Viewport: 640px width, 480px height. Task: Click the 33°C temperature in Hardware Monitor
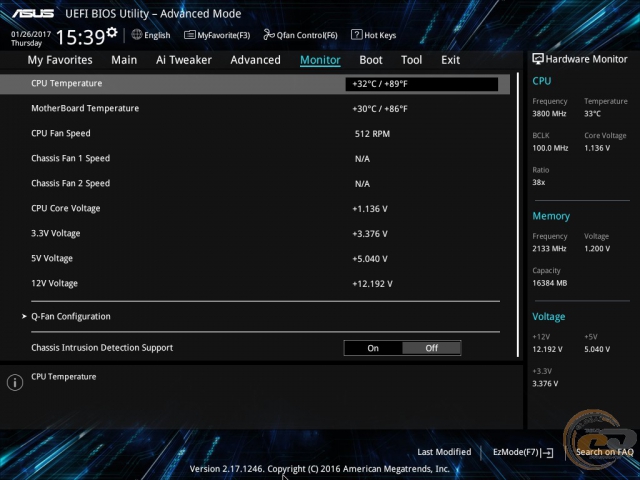coord(592,113)
